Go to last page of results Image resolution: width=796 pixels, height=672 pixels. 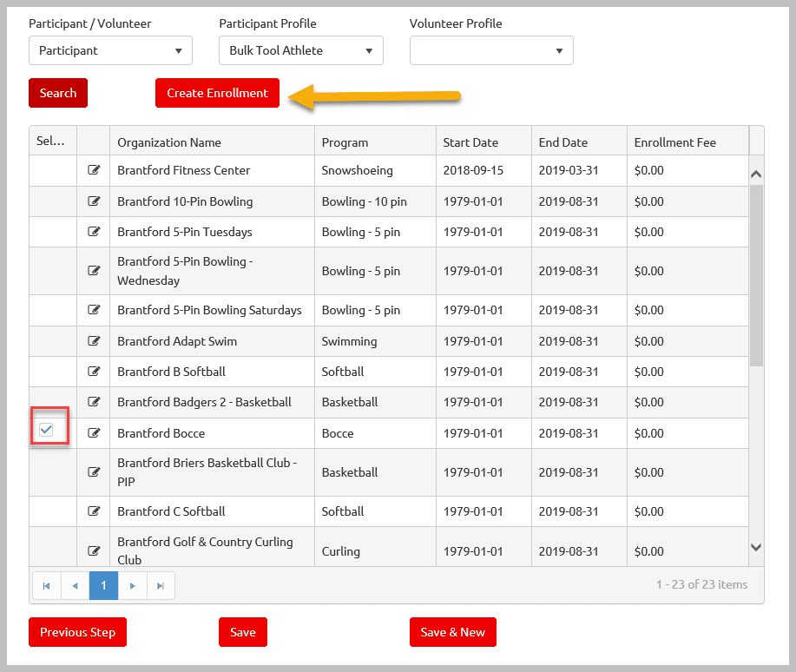point(161,586)
